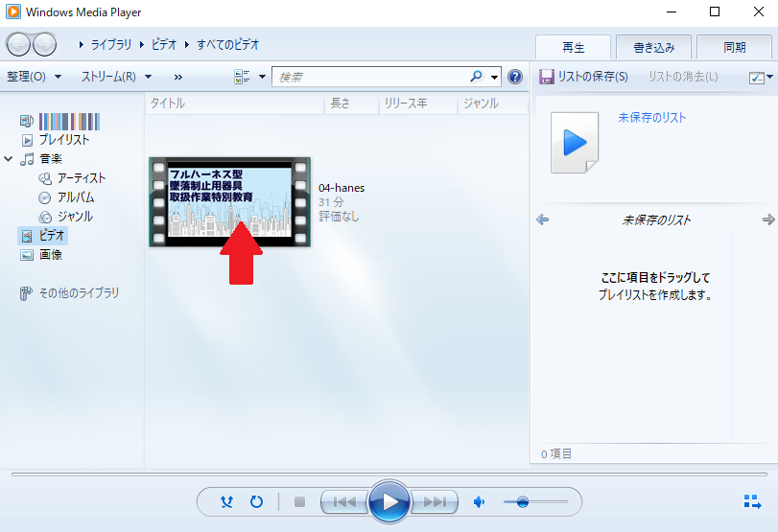Image resolution: width=778 pixels, height=532 pixels.
Task: Open アーティスト under music
Action: pos(82,178)
